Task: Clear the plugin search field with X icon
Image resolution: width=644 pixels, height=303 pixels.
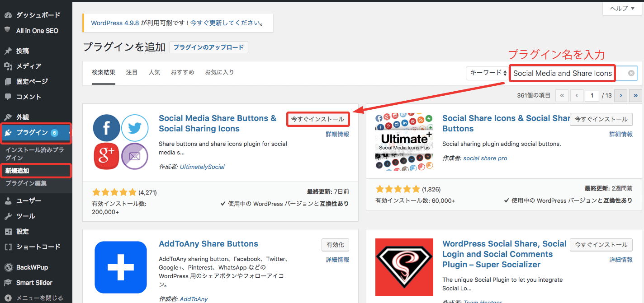Action: (631, 73)
